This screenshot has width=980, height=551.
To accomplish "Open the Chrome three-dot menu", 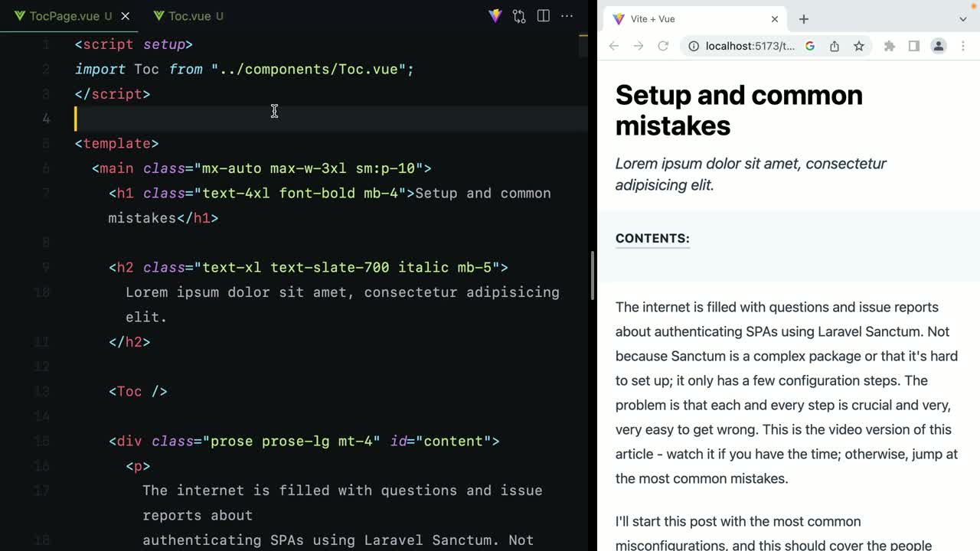I will tap(963, 46).
